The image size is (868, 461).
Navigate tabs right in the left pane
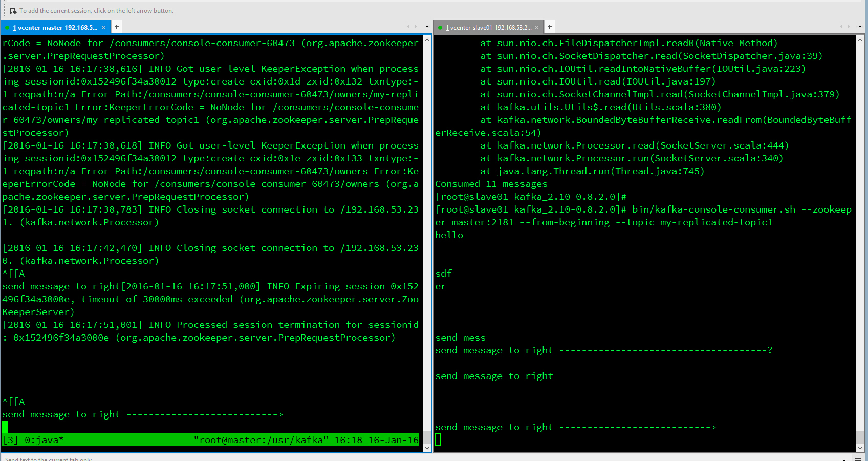point(416,27)
